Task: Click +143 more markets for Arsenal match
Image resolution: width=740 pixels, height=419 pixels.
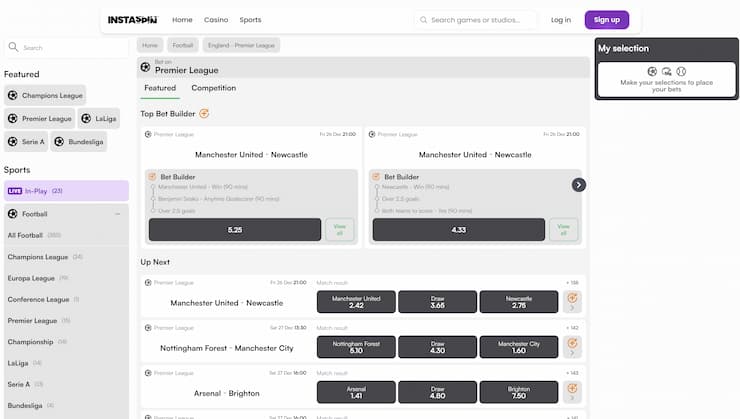Action: [572, 373]
